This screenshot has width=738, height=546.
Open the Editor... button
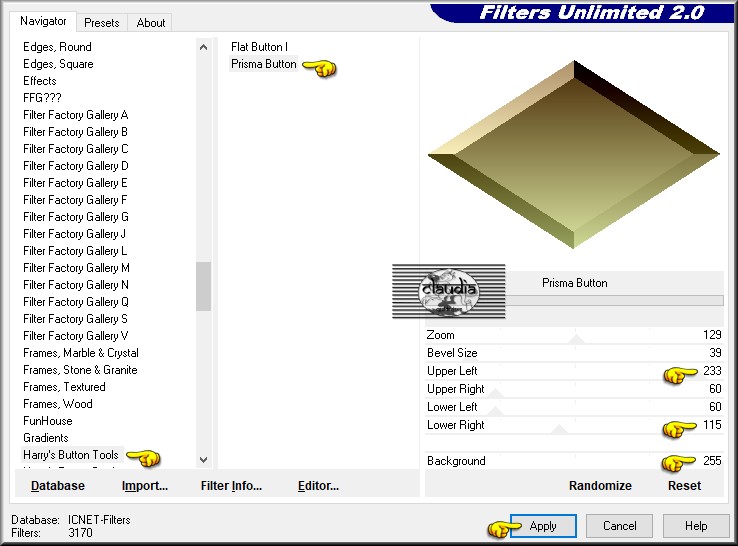(x=318, y=486)
